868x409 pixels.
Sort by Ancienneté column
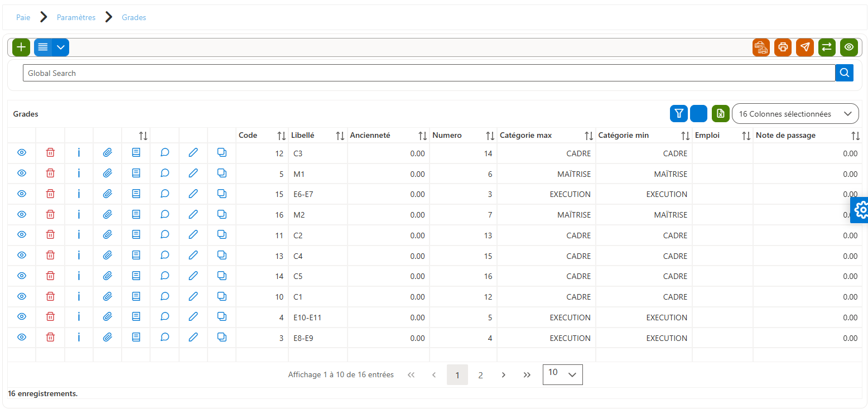422,136
